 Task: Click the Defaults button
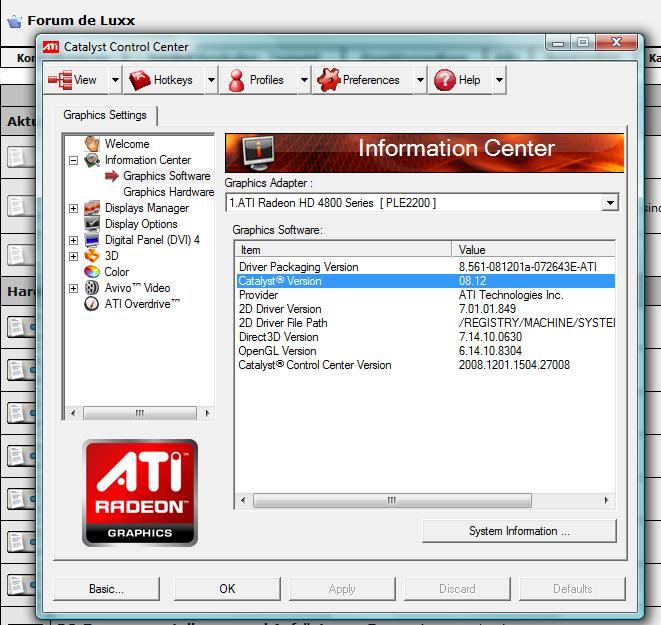572,589
